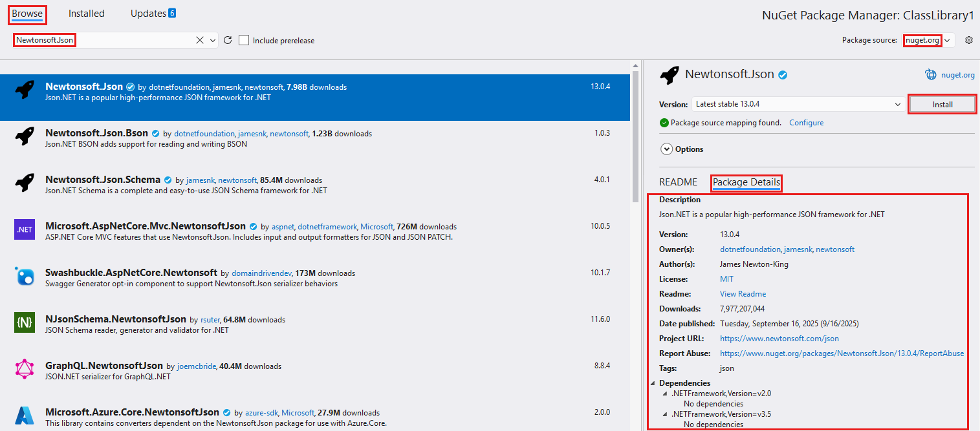Screen dimensions: 980x431
Task: Switch to the Installed tab
Action: [x=87, y=13]
